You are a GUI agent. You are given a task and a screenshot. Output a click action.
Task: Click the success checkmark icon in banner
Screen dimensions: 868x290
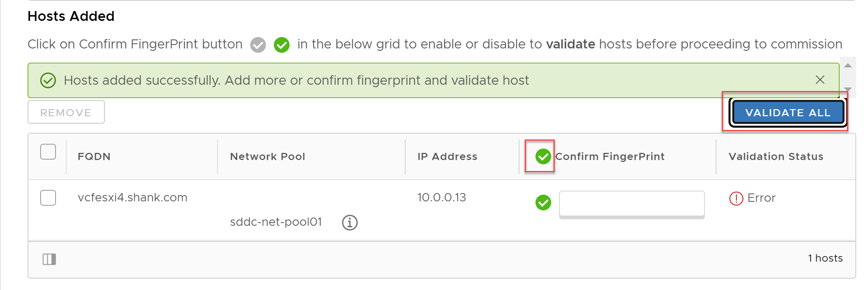click(48, 80)
